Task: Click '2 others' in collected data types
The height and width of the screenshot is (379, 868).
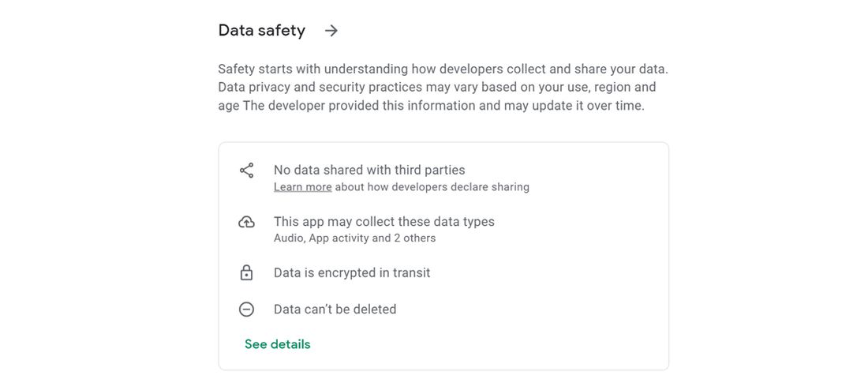Action: 414,238
